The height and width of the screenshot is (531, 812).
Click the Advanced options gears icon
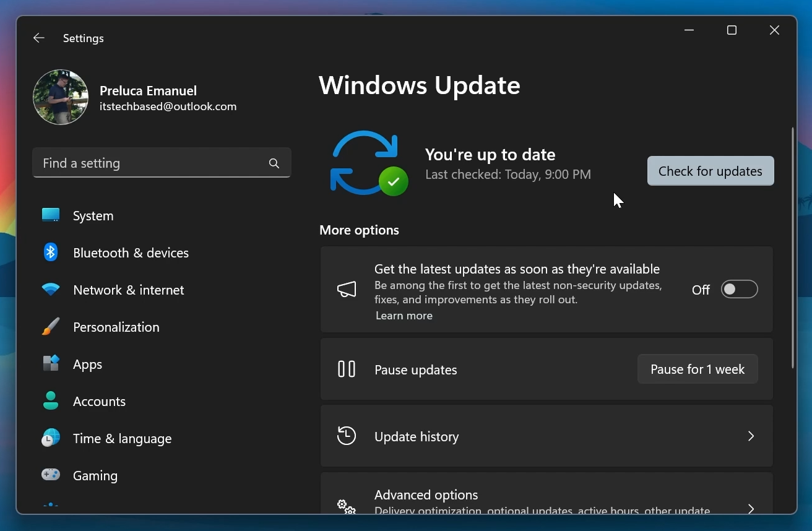[x=347, y=507]
